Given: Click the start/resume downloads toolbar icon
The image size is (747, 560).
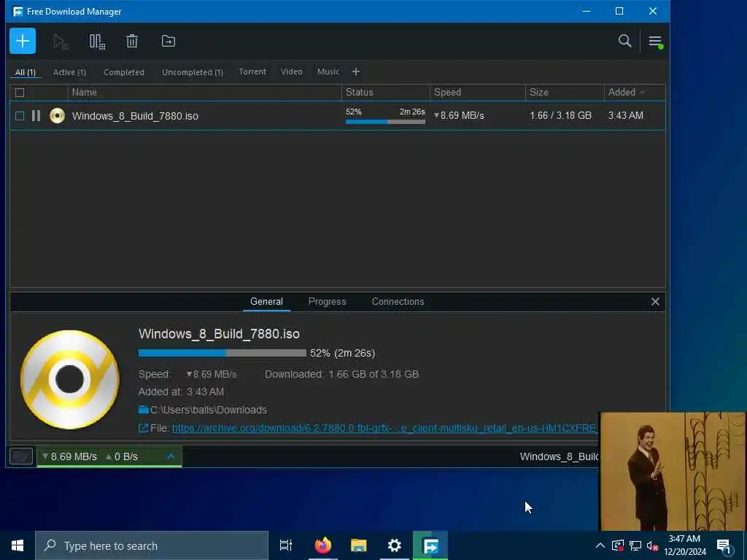Looking at the screenshot, I should tap(61, 42).
